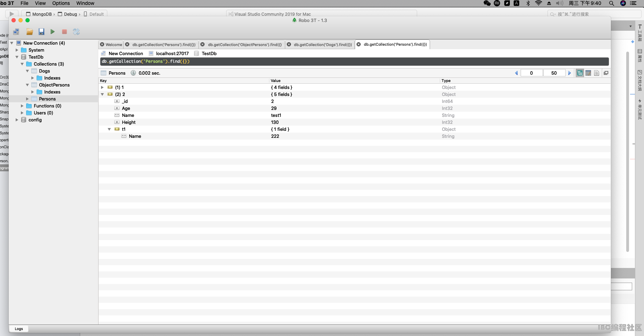Click the WeChat menu bar icon
Viewport: 644px width, 336px height.
pos(487,3)
